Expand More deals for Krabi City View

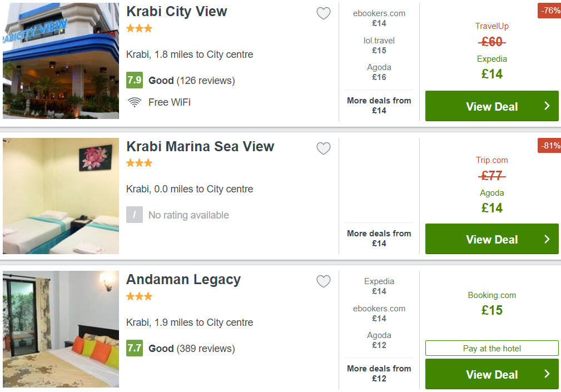(x=379, y=106)
